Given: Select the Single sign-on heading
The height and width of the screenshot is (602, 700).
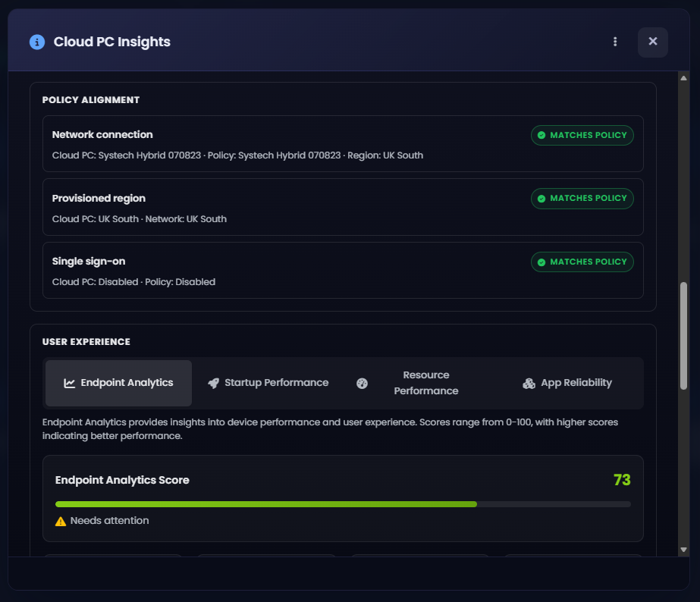Looking at the screenshot, I should (89, 262).
